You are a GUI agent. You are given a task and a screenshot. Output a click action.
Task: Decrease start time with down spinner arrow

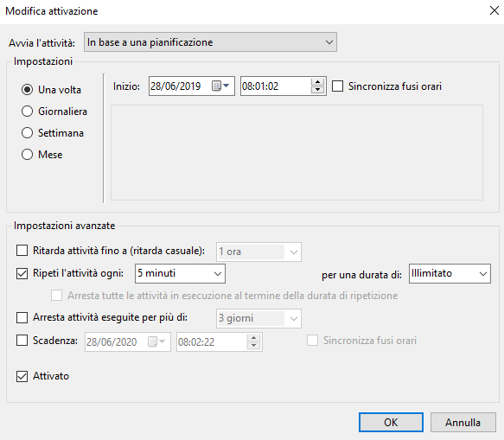pyautogui.click(x=317, y=90)
